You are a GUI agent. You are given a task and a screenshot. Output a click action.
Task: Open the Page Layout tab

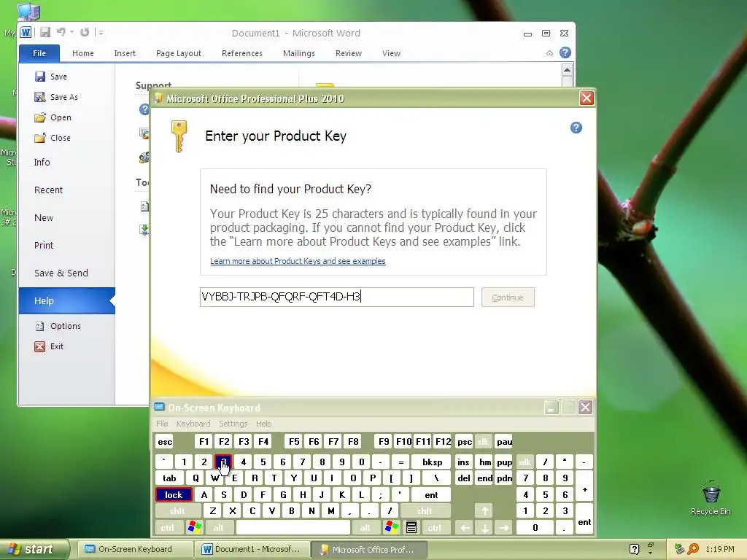click(179, 53)
